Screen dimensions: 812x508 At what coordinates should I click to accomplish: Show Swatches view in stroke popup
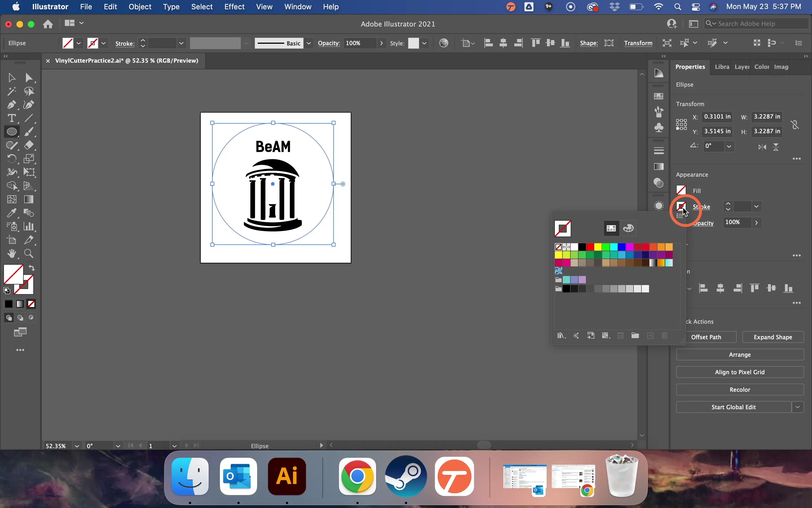tap(611, 228)
